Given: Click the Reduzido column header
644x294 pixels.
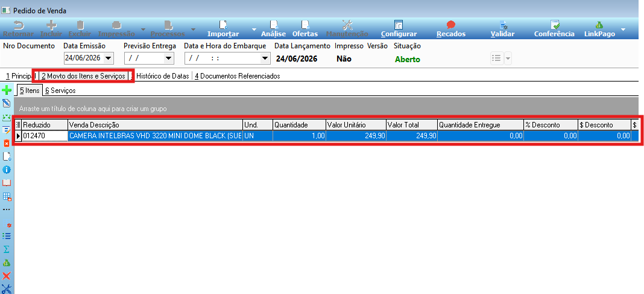Looking at the screenshot, I should click(45, 124).
